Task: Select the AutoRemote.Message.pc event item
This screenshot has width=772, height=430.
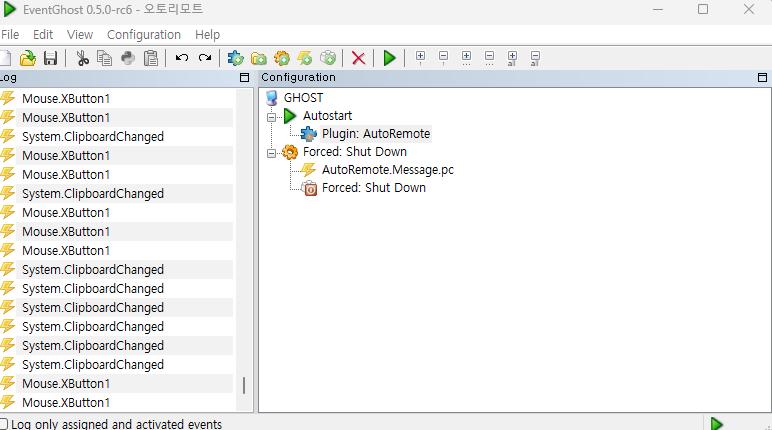Action: [387, 170]
